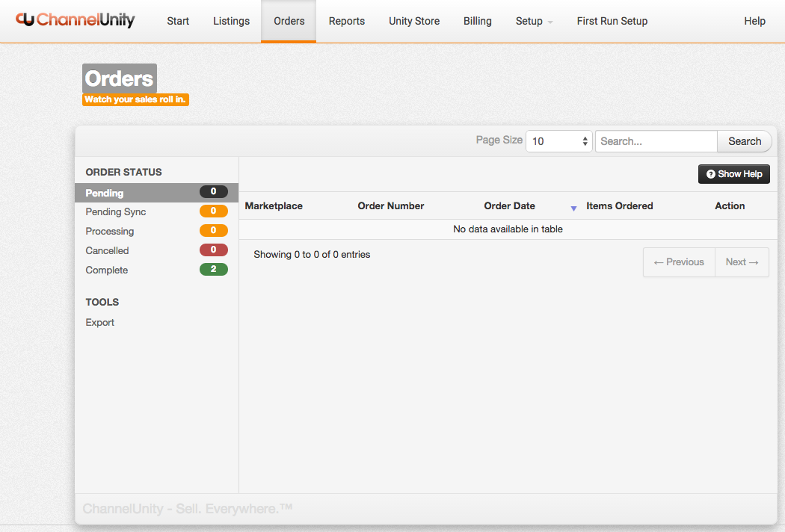
Task: Click the Search button
Action: (x=744, y=141)
